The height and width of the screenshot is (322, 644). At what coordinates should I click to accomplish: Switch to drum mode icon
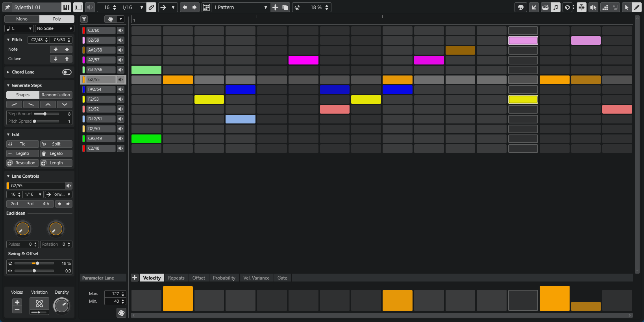point(545,7)
